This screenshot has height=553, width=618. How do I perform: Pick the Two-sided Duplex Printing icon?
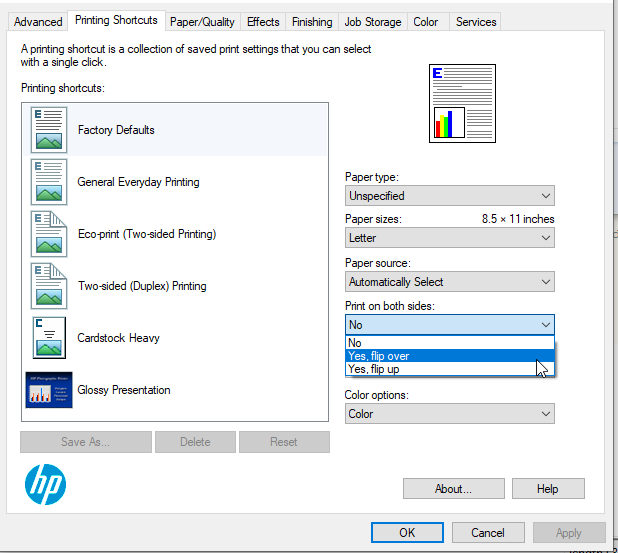48,286
